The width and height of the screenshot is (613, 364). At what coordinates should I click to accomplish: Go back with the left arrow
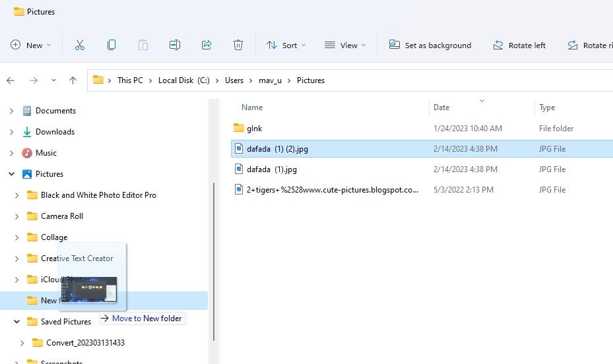coord(11,80)
